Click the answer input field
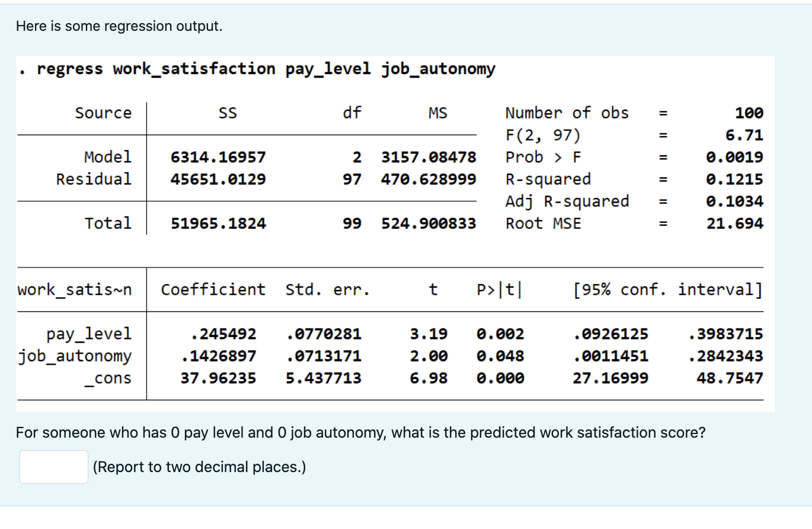The width and height of the screenshot is (812, 529). (x=53, y=466)
